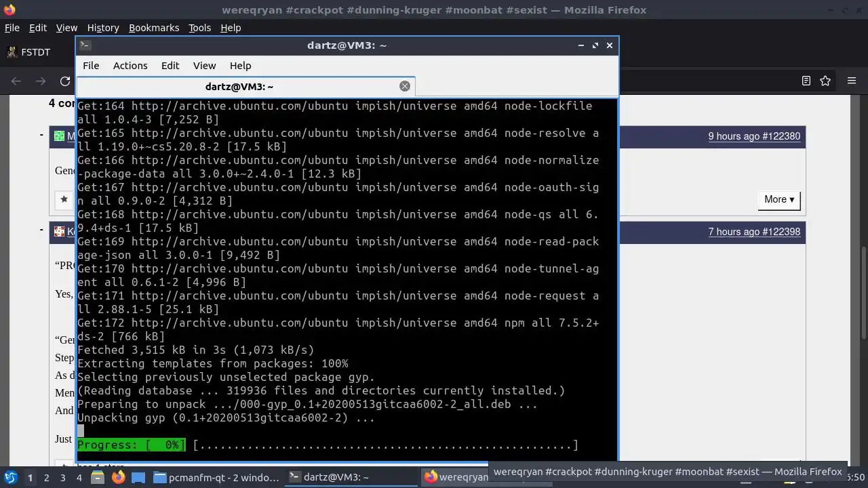
Task: Click the 'Get:164' node-lockfile line
Action: [x=334, y=113]
